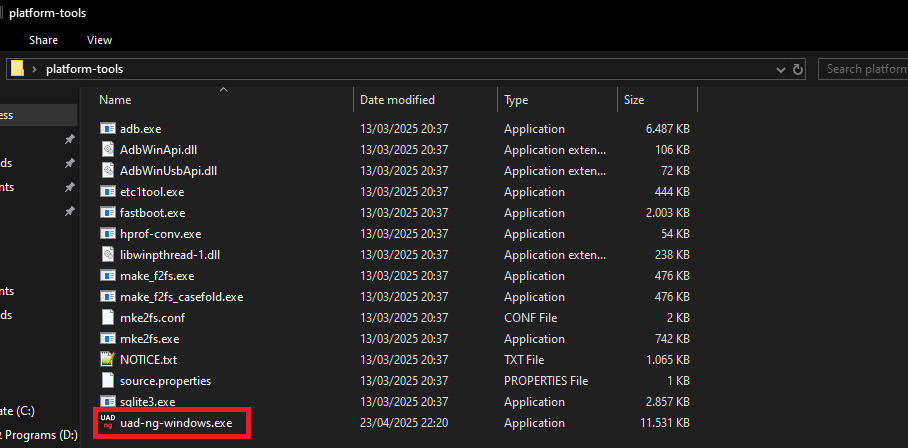
Task: Click the NOTICE.txt document icon
Action: click(x=109, y=360)
